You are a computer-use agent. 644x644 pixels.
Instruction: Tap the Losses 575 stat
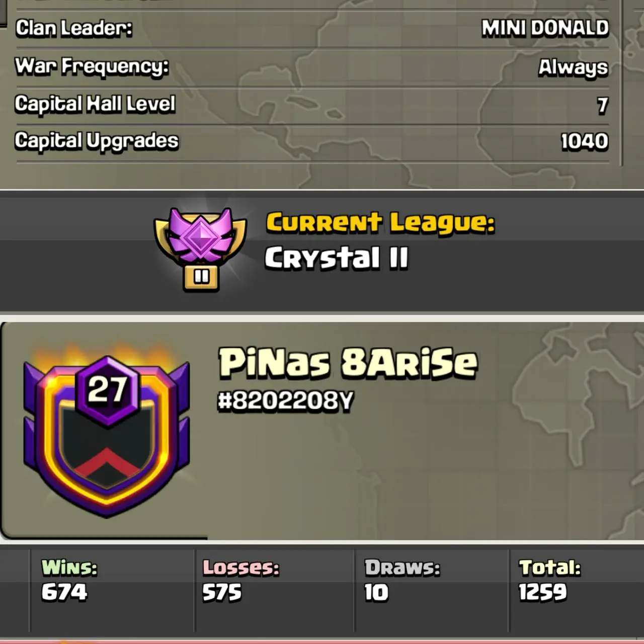click(x=240, y=581)
